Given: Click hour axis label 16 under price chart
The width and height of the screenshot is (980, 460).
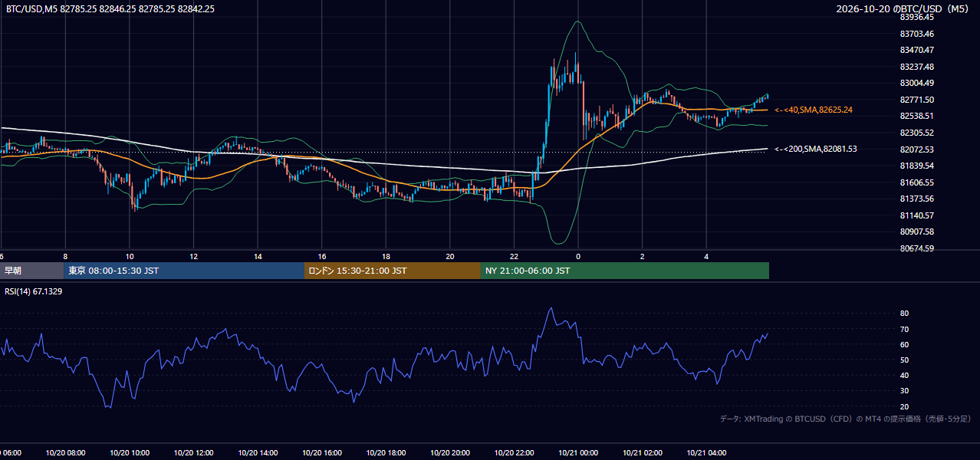Looking at the screenshot, I should coord(322,257).
